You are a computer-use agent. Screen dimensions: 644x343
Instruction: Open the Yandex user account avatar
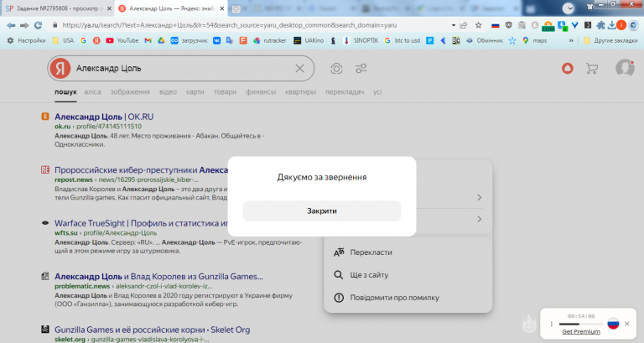pos(625,68)
